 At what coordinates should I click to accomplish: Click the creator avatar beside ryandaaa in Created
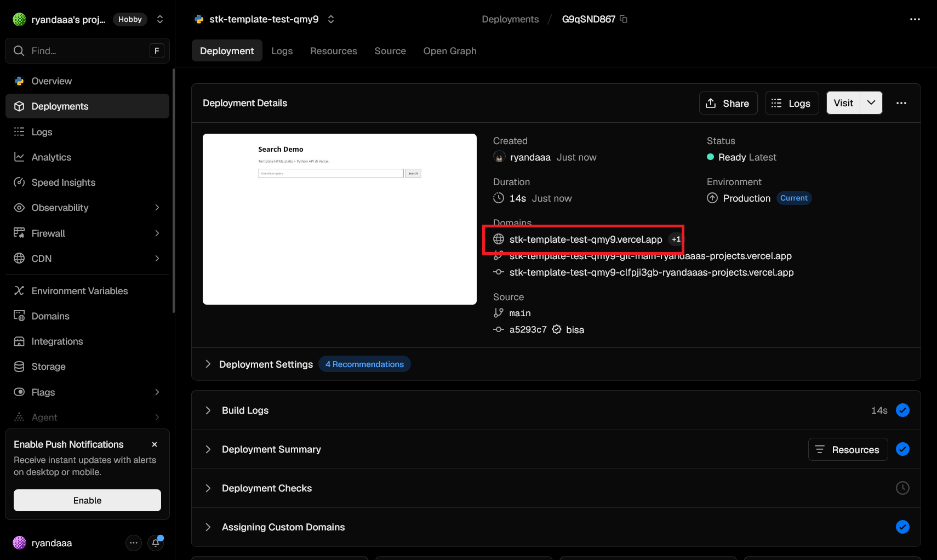coord(499,157)
